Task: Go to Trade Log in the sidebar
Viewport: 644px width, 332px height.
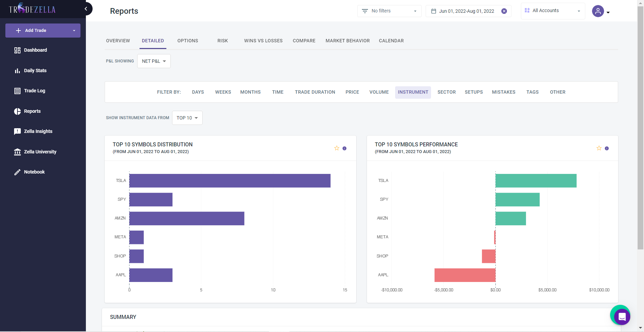Action: 34,91
